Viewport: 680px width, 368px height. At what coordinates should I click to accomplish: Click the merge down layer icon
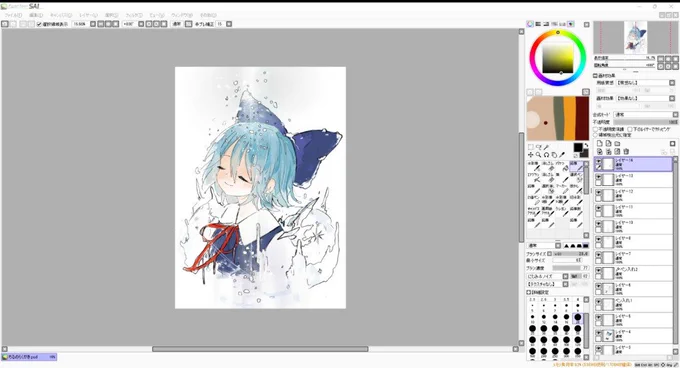(608, 152)
